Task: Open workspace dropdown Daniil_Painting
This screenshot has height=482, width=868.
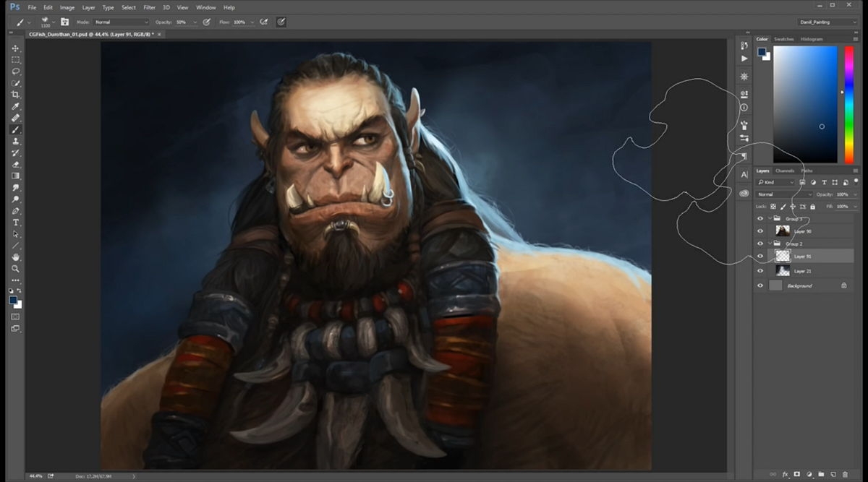Action: (x=826, y=22)
